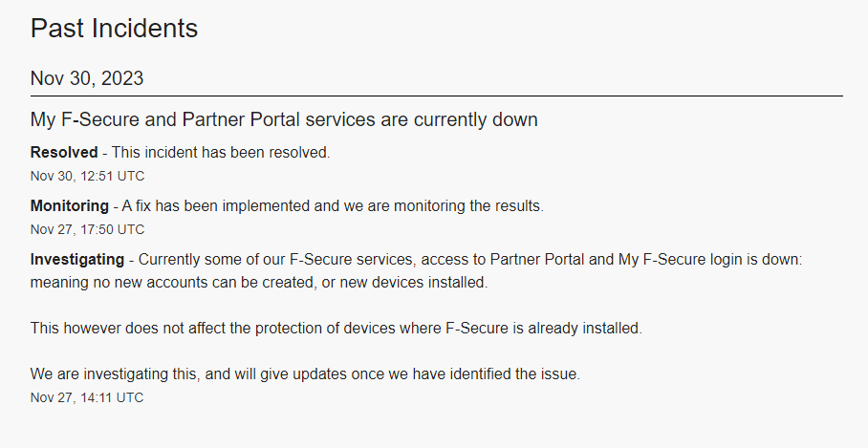Screen dimensions: 868x448
Task: Open the incident titled My F-Secure and Partner Portal
Action: tap(284, 120)
